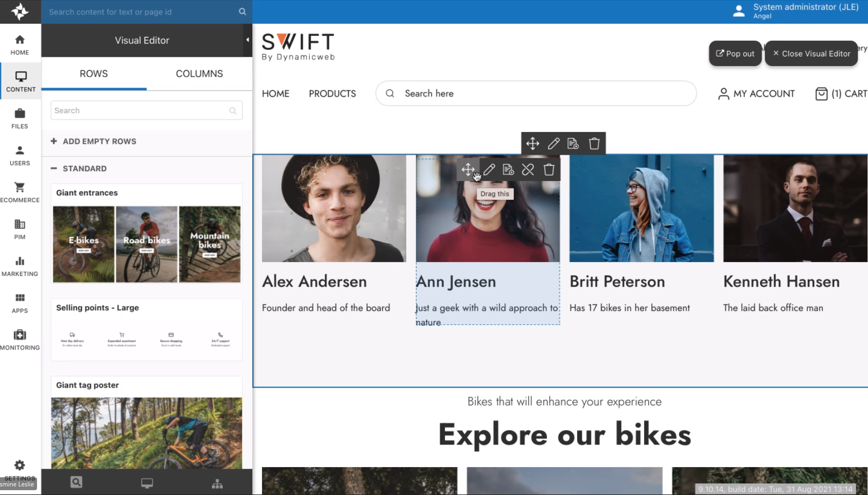868x495 pixels.
Task: Open MY ACCOUNT link
Action: (755, 93)
